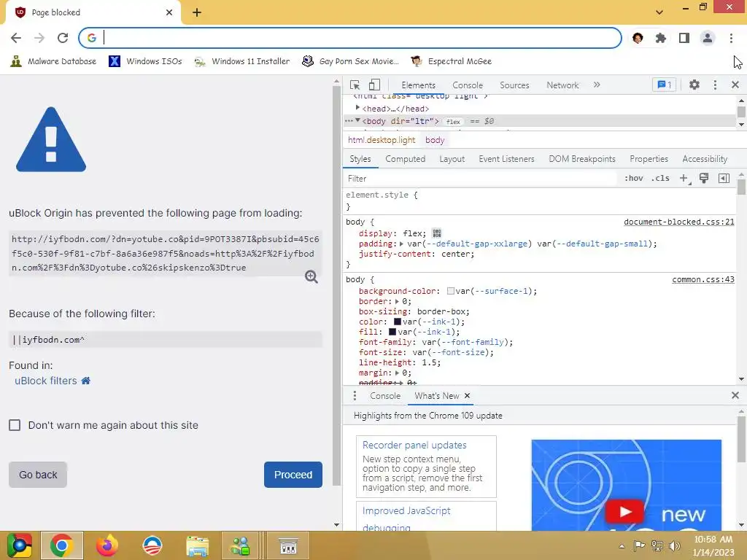Screen dimensions: 747x560
Task: Collapse the body element node
Action: (357, 120)
